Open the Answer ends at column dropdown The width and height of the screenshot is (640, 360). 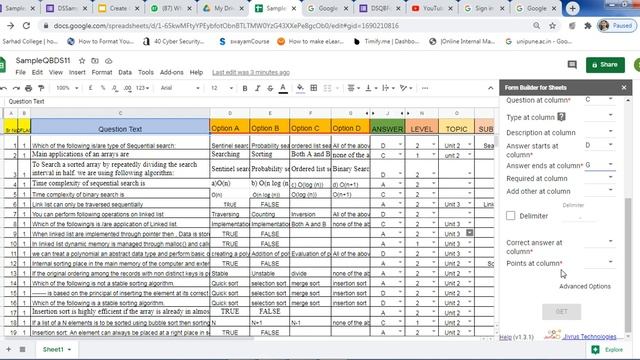tap(599, 165)
